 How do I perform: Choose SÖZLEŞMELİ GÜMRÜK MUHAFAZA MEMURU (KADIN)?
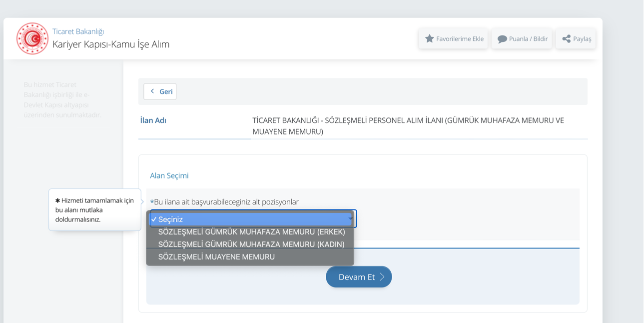[x=250, y=244]
